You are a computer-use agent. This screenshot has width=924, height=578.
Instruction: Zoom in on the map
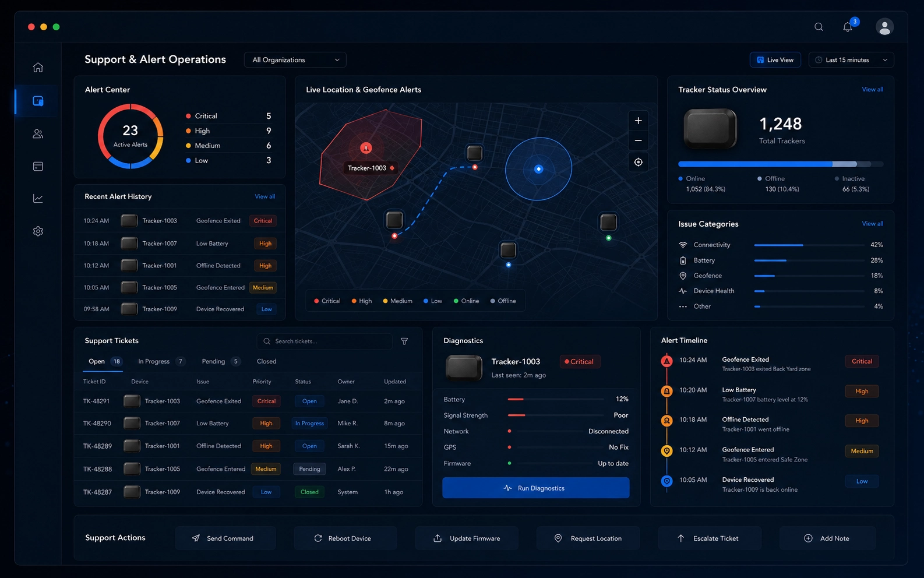click(639, 121)
